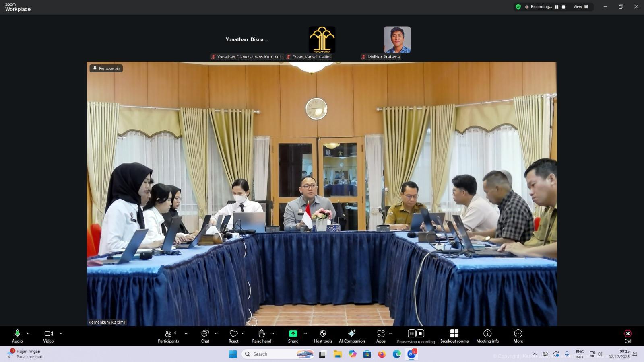Launch the AI Companion
The width and height of the screenshot is (644, 362).
click(352, 336)
